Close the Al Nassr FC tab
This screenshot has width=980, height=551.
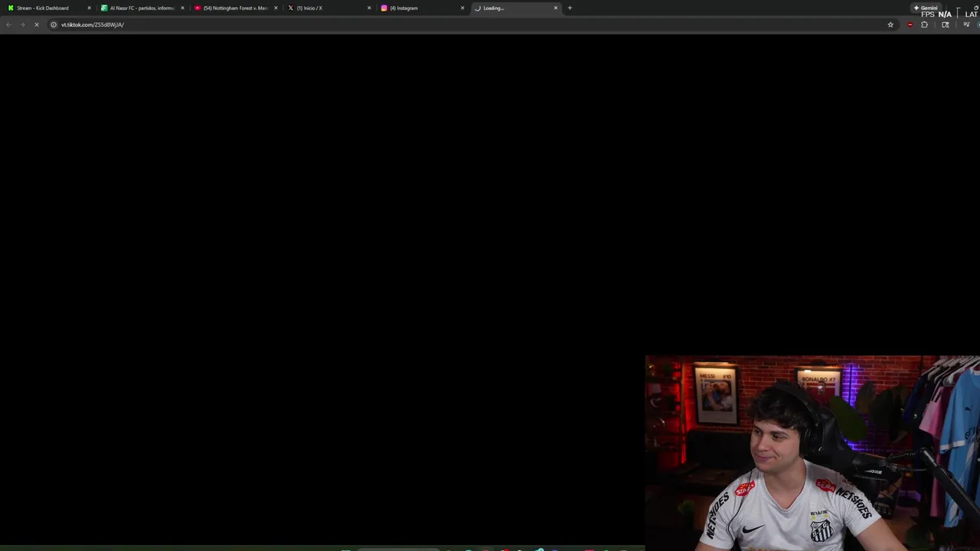(x=182, y=8)
